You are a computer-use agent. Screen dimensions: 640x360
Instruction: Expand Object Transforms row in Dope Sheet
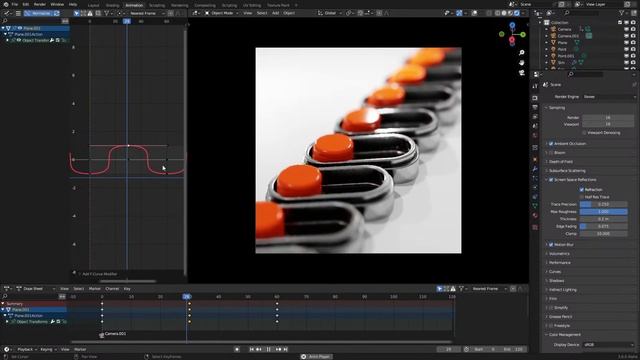tap(7, 322)
